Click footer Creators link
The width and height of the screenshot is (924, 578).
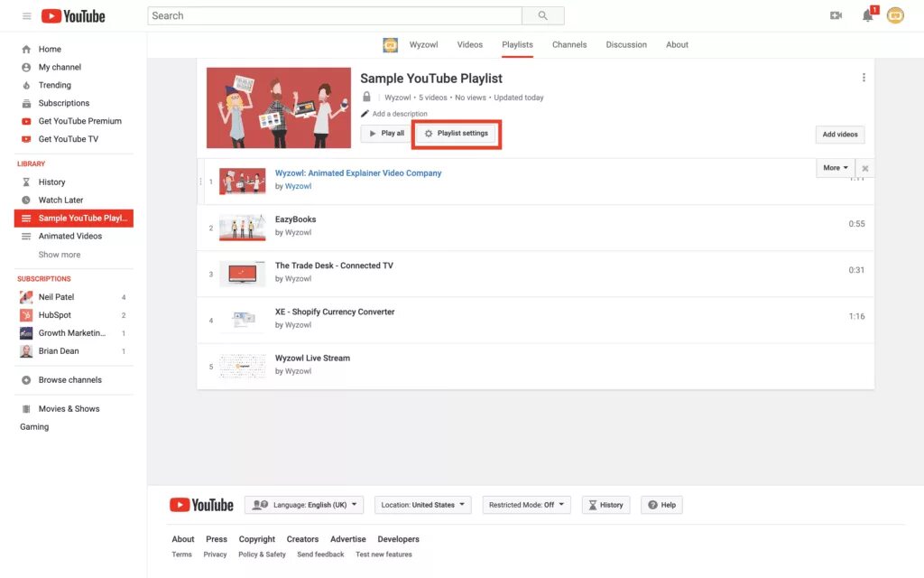[x=302, y=539]
